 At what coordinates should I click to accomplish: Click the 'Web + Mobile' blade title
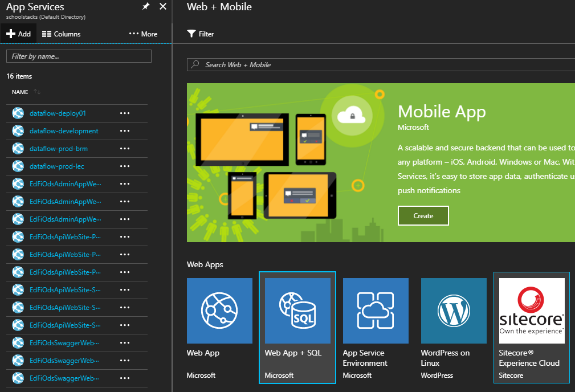coord(219,7)
